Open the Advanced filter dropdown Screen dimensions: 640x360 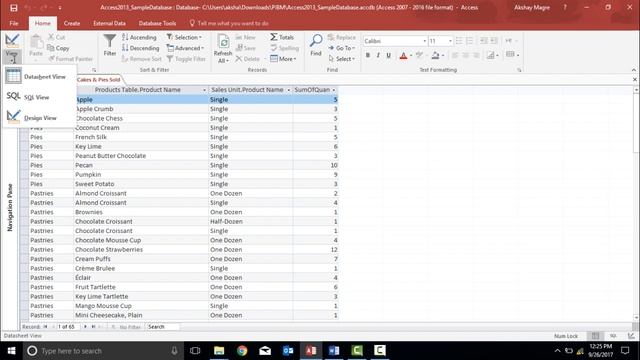[185, 48]
